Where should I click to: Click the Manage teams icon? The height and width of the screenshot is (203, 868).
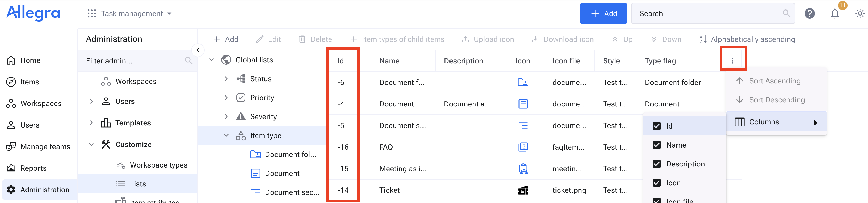(x=11, y=146)
